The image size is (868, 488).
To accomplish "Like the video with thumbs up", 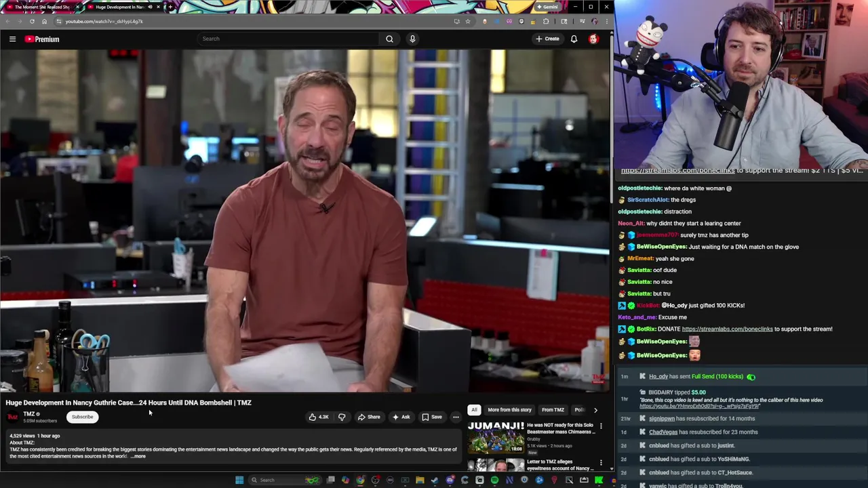I will pos(319,417).
